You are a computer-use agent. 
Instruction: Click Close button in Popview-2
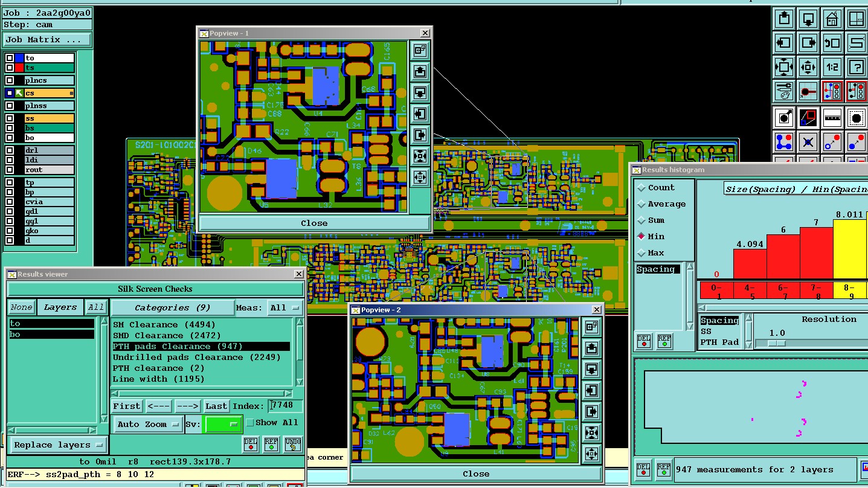[x=476, y=474]
